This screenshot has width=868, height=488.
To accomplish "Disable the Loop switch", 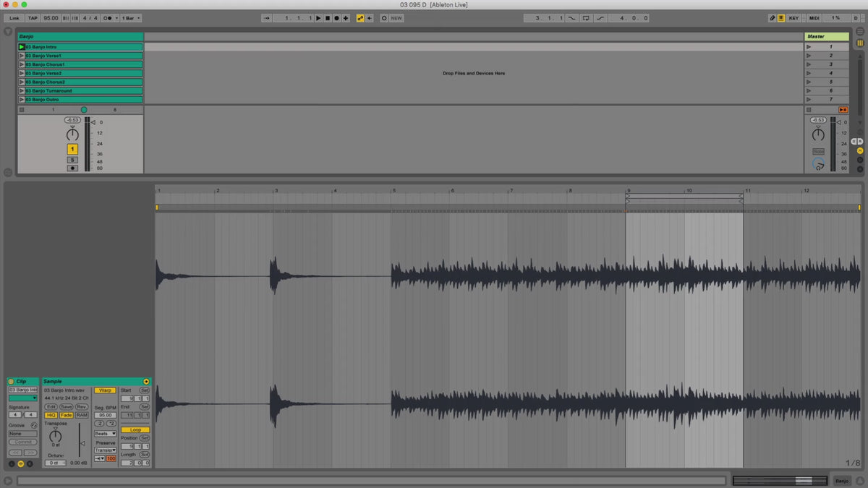I will click(x=135, y=429).
